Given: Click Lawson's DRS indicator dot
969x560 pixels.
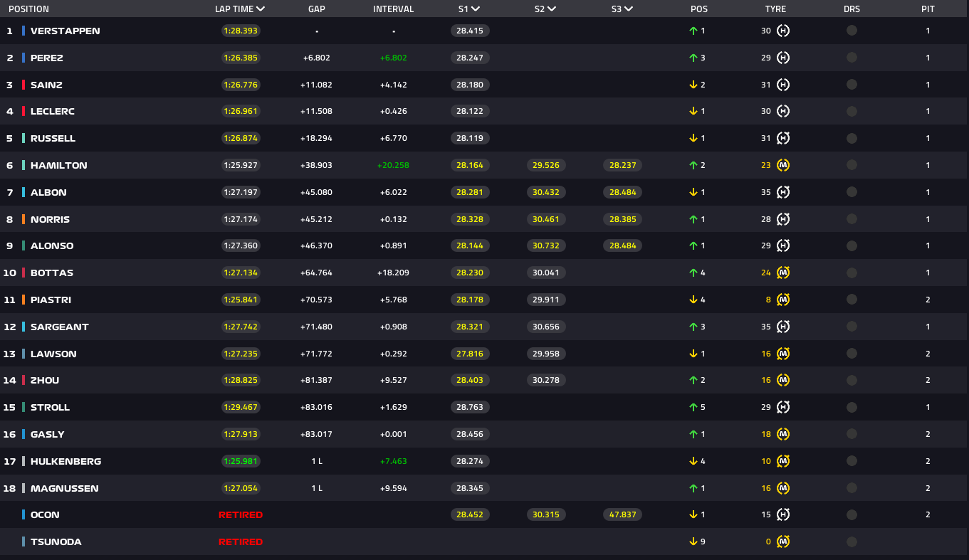Looking at the screenshot, I should [x=852, y=354].
